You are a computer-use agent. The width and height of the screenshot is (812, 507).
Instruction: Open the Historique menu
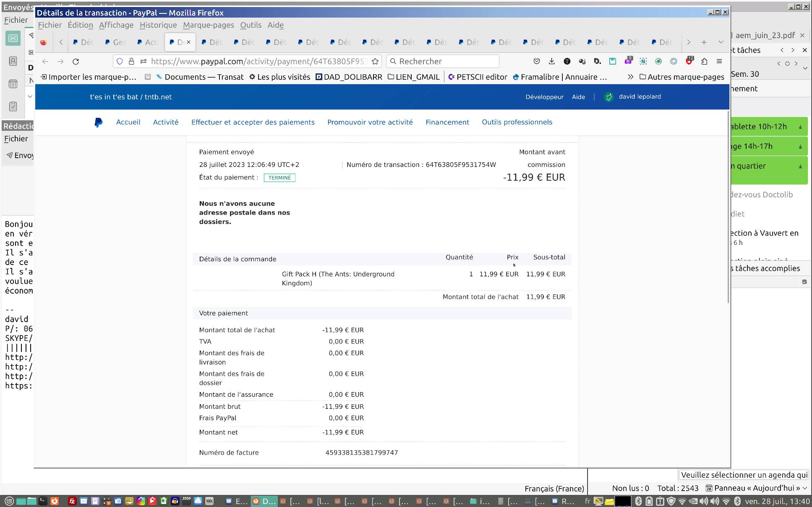coord(158,25)
